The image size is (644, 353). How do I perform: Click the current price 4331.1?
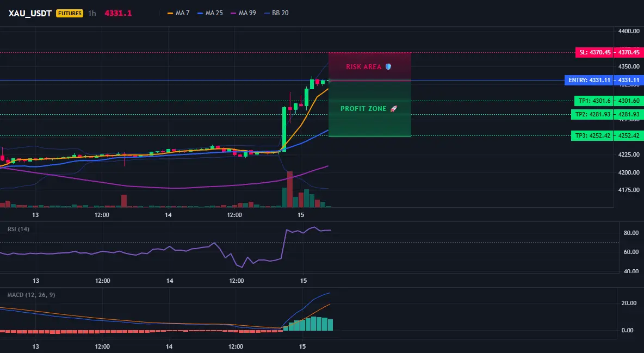(118, 13)
